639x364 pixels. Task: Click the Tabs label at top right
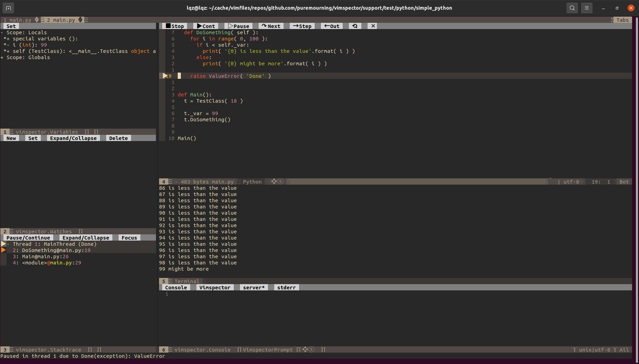point(622,20)
